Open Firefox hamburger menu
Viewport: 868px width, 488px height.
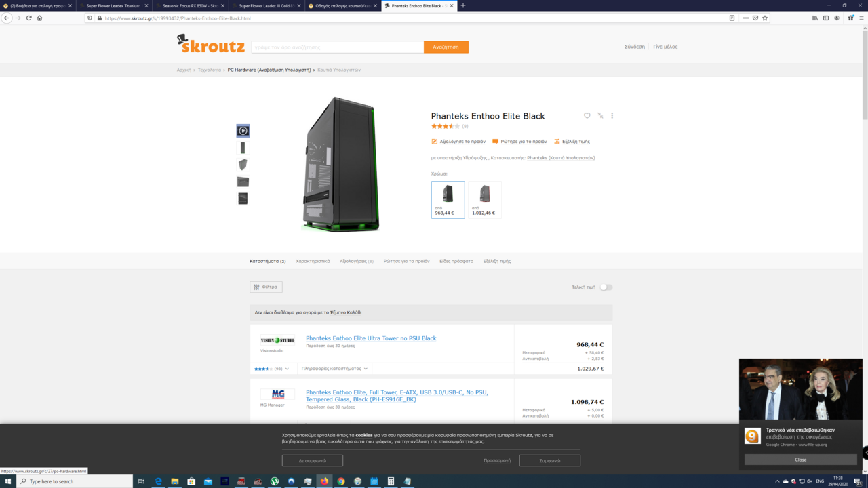(x=862, y=18)
